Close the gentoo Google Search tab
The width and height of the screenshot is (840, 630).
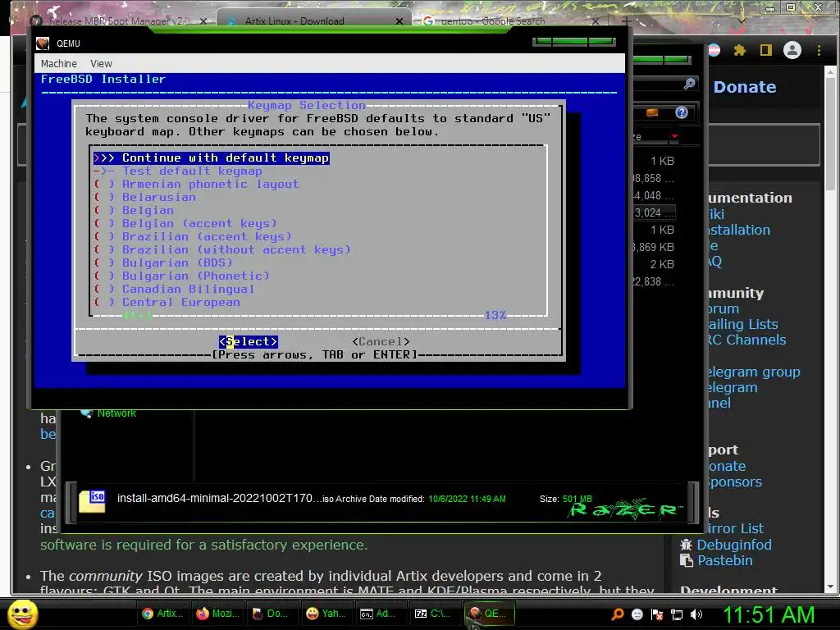596,21
